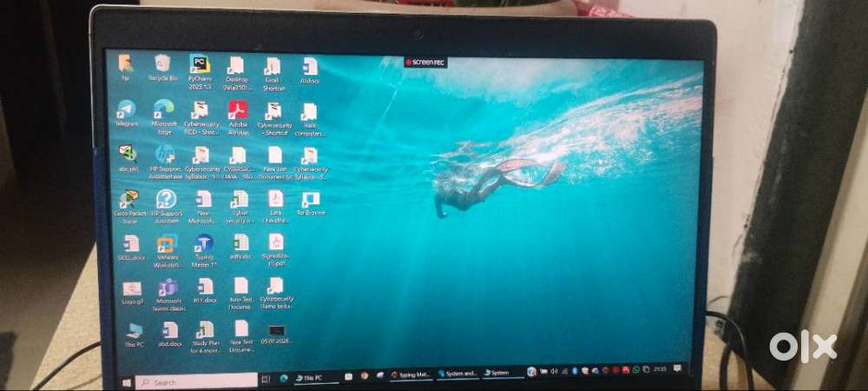Click in the taskbar Search box
This screenshot has width=868, height=391.
196,381
